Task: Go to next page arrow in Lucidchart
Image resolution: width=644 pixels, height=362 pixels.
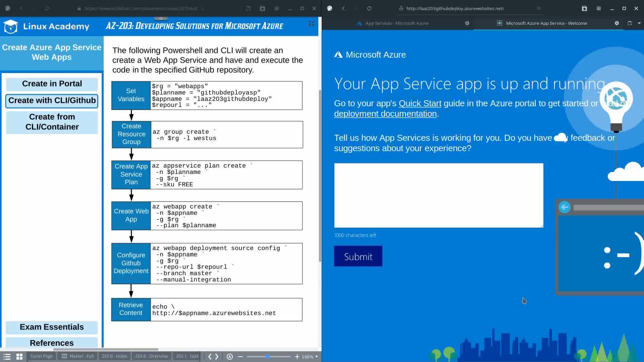Action: coord(217,356)
